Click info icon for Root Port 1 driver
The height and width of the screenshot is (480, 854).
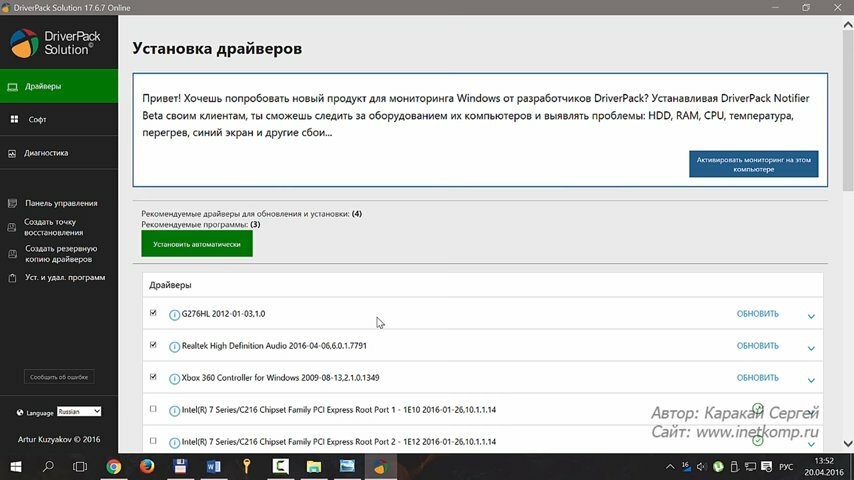[174, 411]
